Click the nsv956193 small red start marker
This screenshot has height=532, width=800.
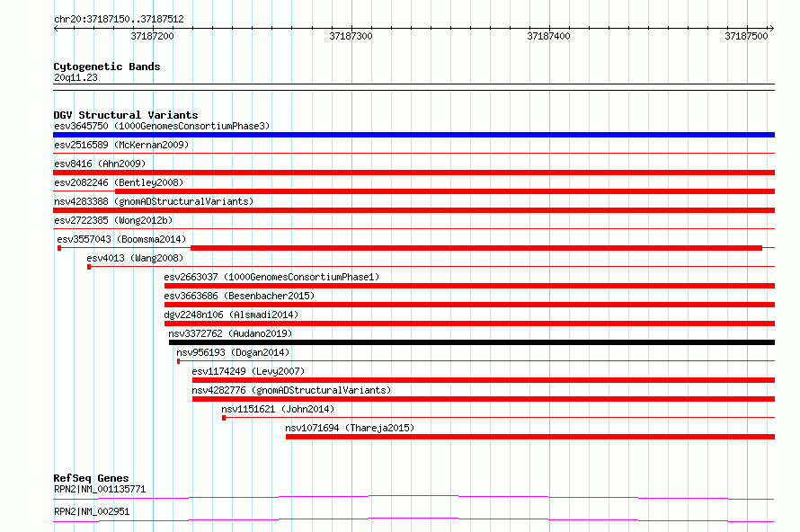click(x=179, y=361)
